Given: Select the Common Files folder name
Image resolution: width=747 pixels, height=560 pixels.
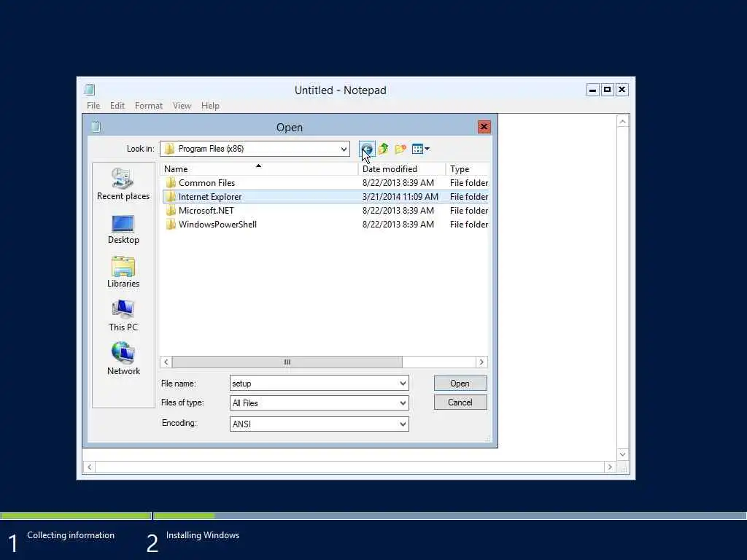Looking at the screenshot, I should pos(206,183).
